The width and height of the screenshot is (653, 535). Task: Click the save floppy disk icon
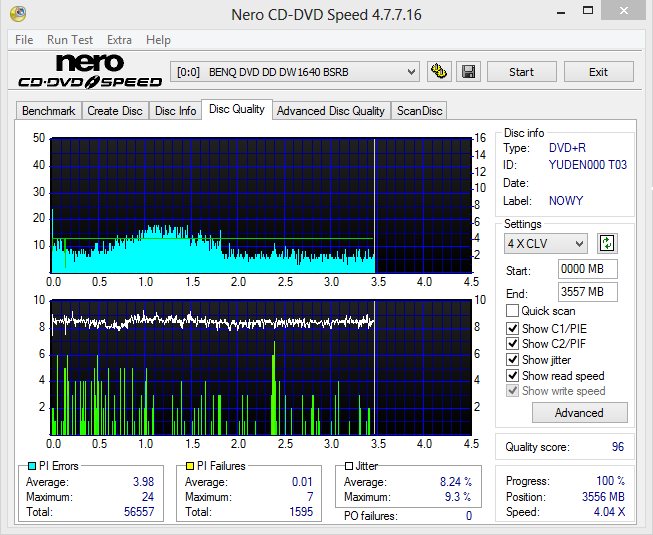point(469,72)
